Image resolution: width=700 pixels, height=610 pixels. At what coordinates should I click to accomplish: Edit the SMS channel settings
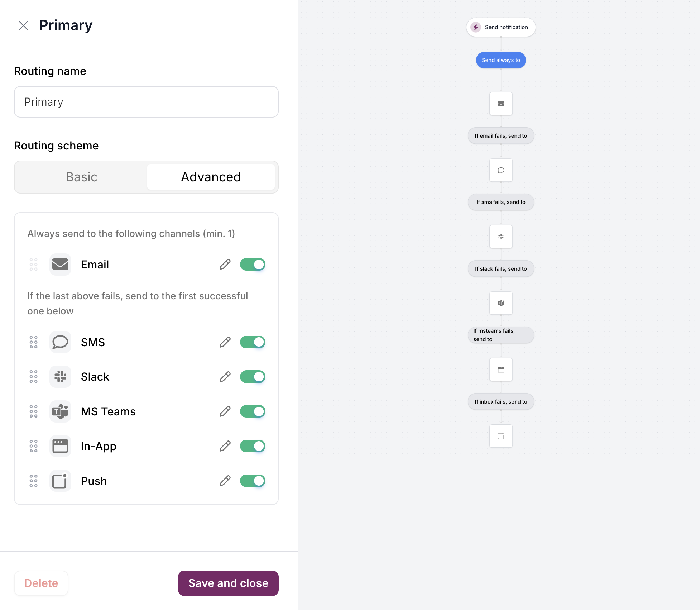tap(225, 342)
